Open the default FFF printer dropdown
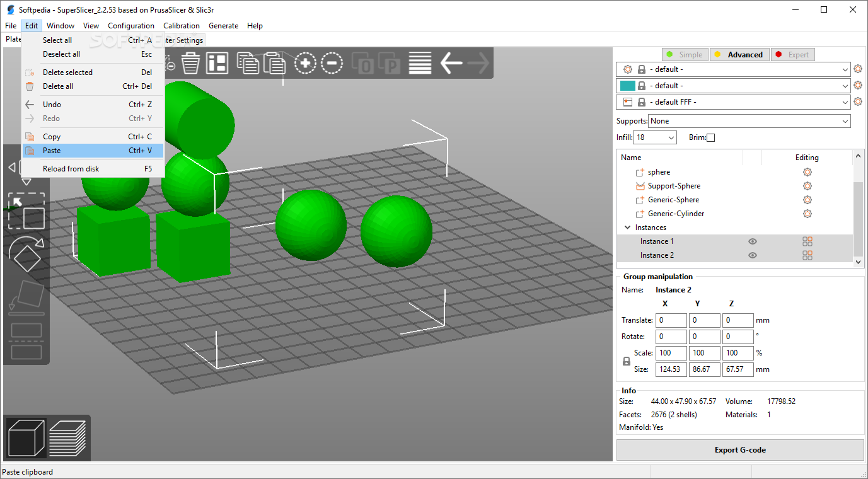 click(733, 102)
